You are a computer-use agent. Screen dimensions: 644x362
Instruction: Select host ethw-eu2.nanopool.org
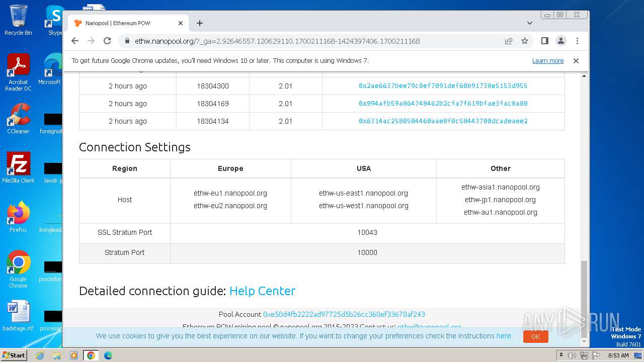tap(230, 206)
